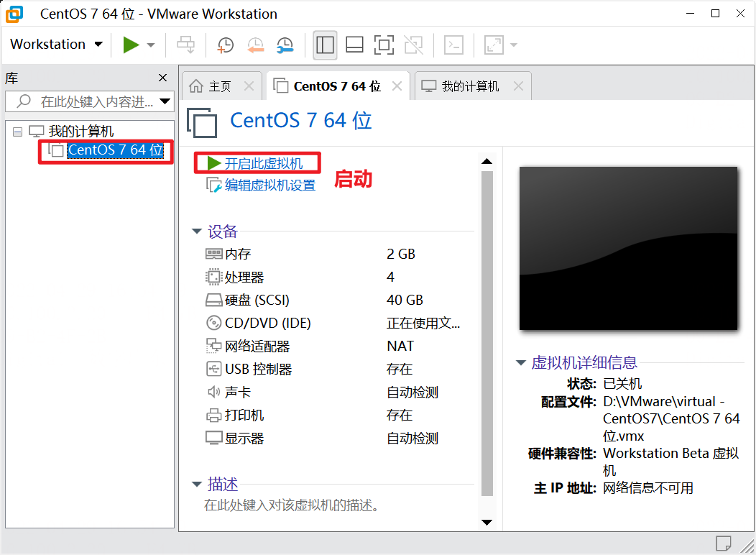Open the 内存 device entry
756x555 pixels.
[238, 254]
